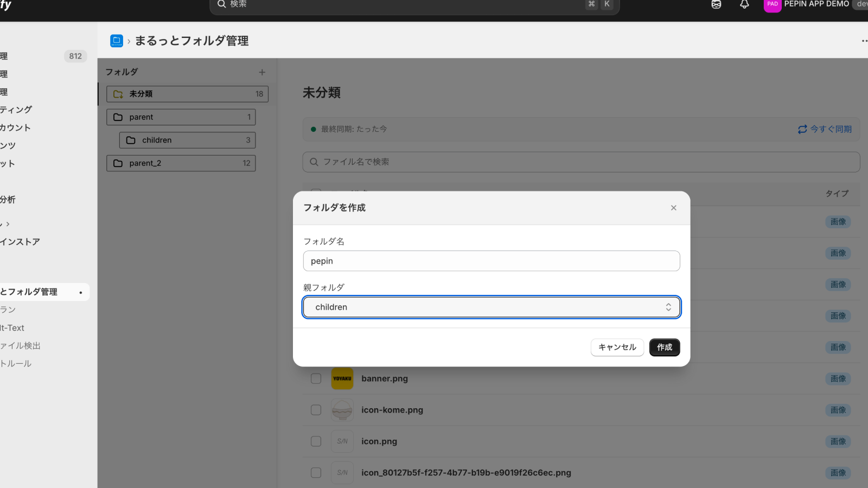Close the フォルダを作成 dialog with X
868x488 pixels.
click(673, 208)
